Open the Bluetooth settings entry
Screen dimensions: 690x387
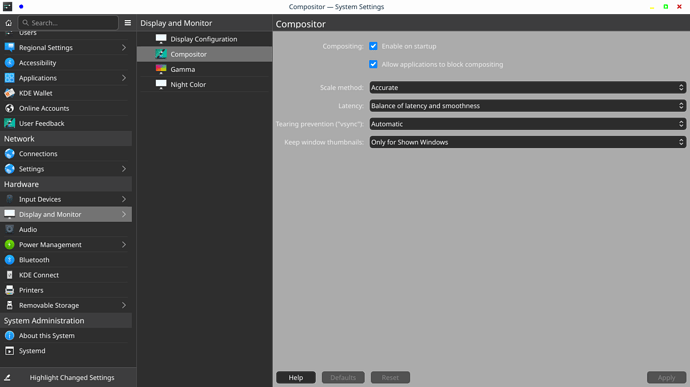click(x=66, y=260)
